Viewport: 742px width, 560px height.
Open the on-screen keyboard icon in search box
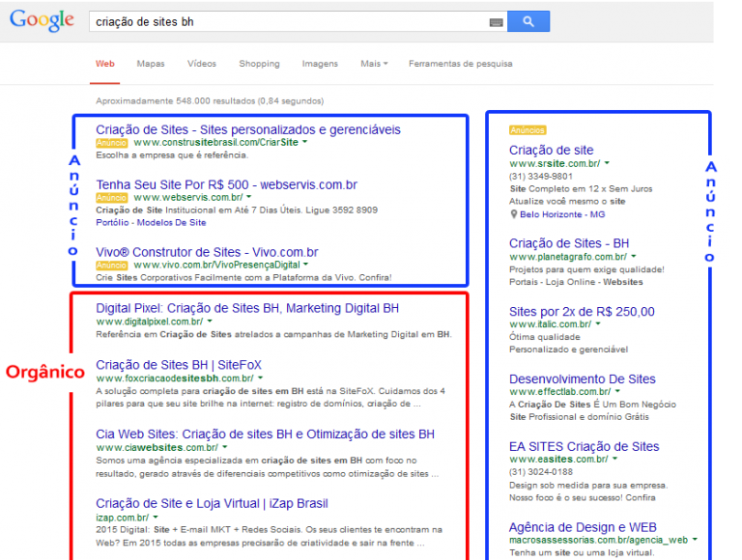(x=496, y=22)
